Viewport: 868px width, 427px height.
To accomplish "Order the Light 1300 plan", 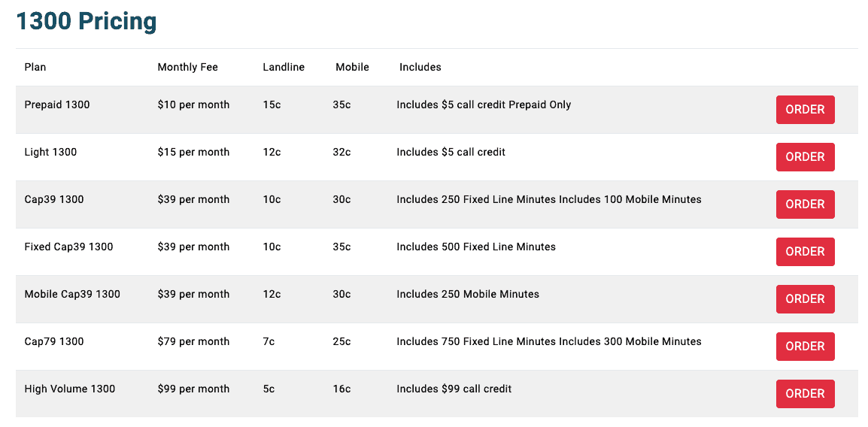I will [x=805, y=157].
